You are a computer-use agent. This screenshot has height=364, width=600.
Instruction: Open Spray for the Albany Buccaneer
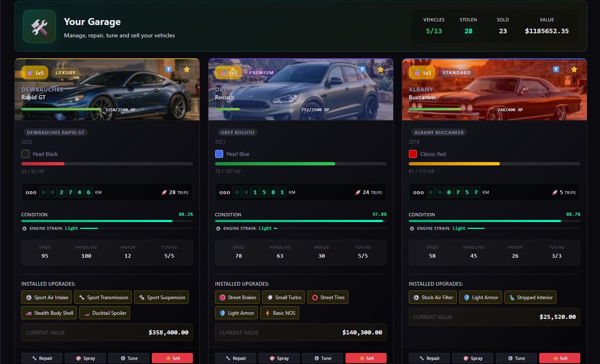(x=472, y=358)
